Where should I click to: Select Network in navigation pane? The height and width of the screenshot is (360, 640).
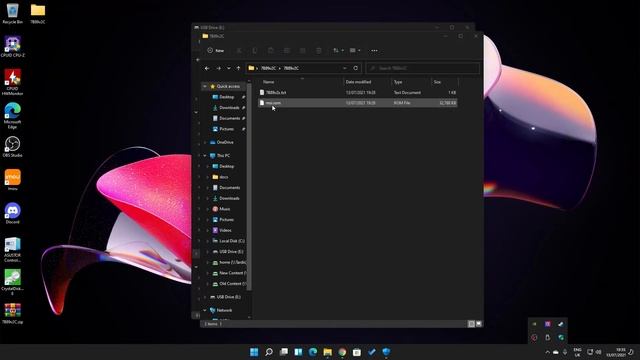(x=224, y=310)
